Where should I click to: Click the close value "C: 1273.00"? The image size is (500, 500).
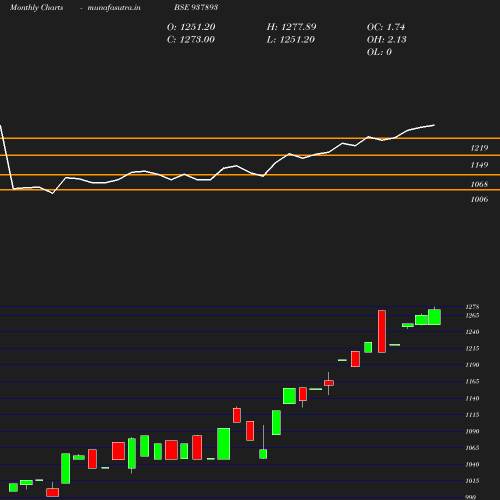pos(191,40)
